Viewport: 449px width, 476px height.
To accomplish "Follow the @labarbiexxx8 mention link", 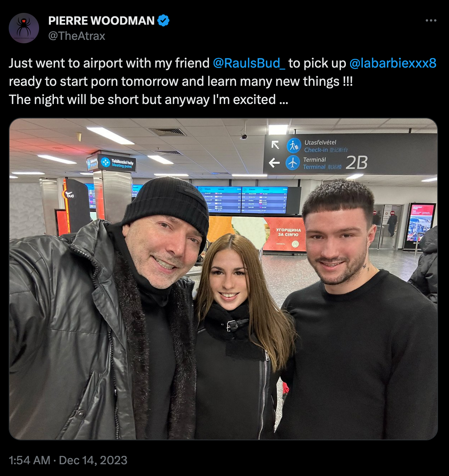I will pos(393,63).
